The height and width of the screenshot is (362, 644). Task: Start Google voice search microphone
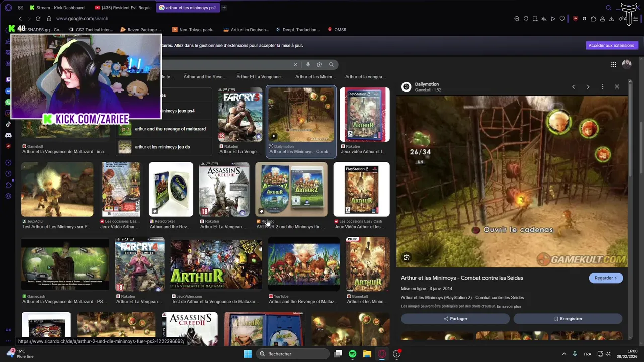tap(308, 65)
